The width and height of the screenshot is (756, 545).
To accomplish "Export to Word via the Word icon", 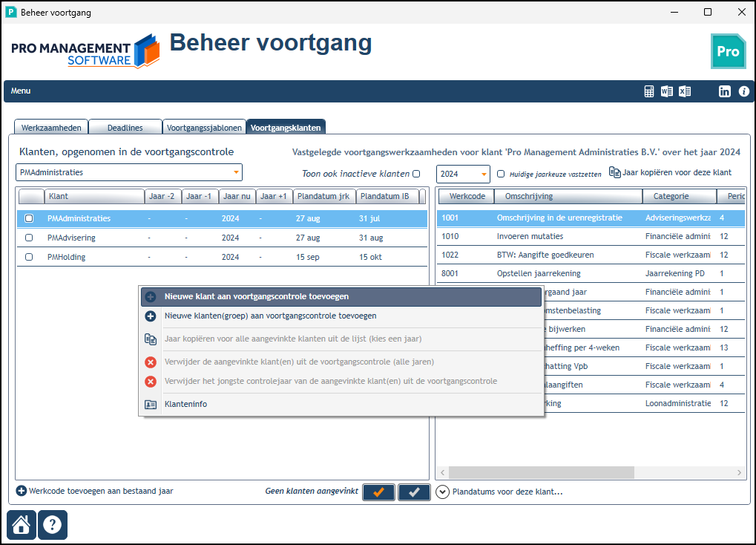I will tap(667, 91).
